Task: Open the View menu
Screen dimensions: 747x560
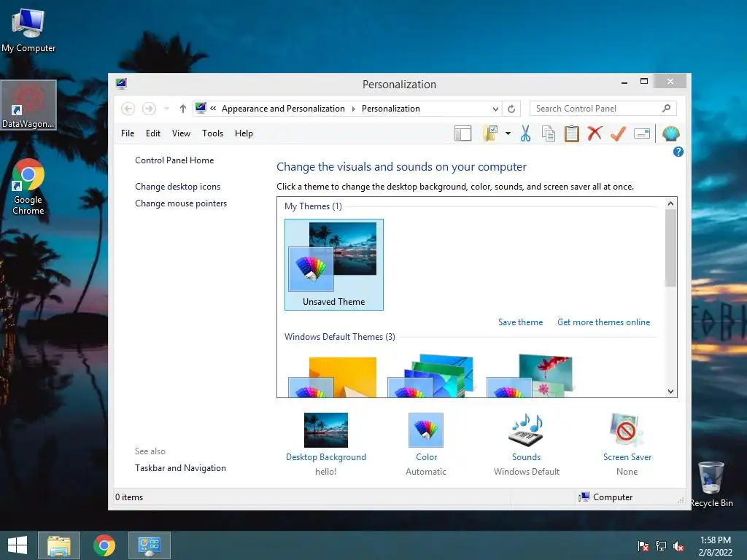Action: 181,133
